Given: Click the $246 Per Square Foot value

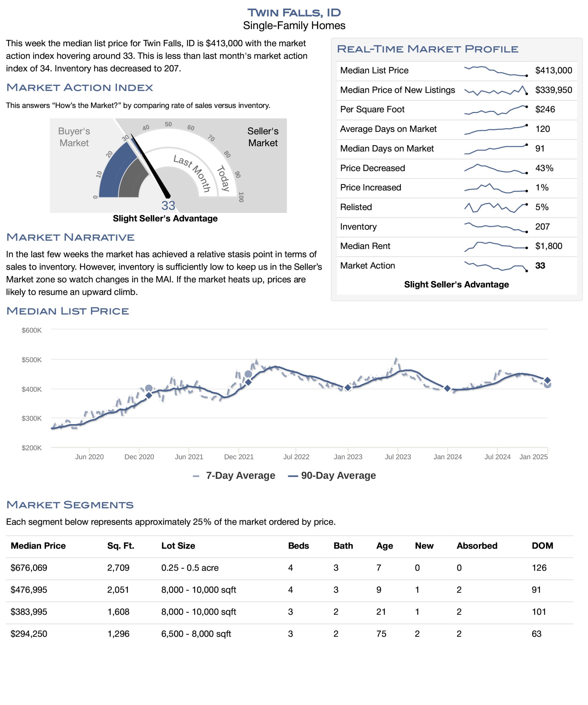Looking at the screenshot, I should 545,109.
